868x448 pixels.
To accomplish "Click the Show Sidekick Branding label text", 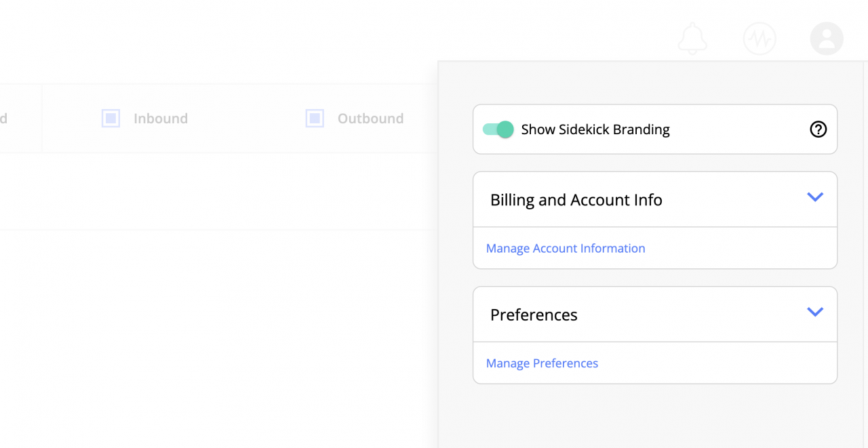I will [x=595, y=129].
